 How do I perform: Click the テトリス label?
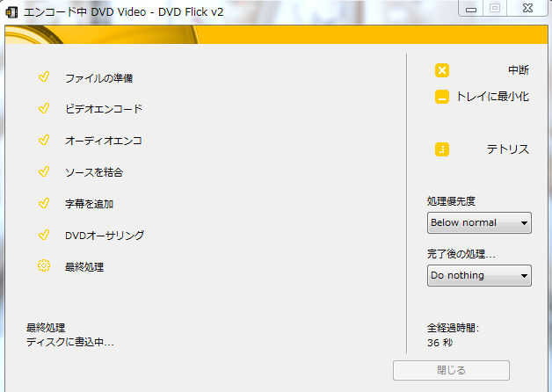click(x=508, y=149)
